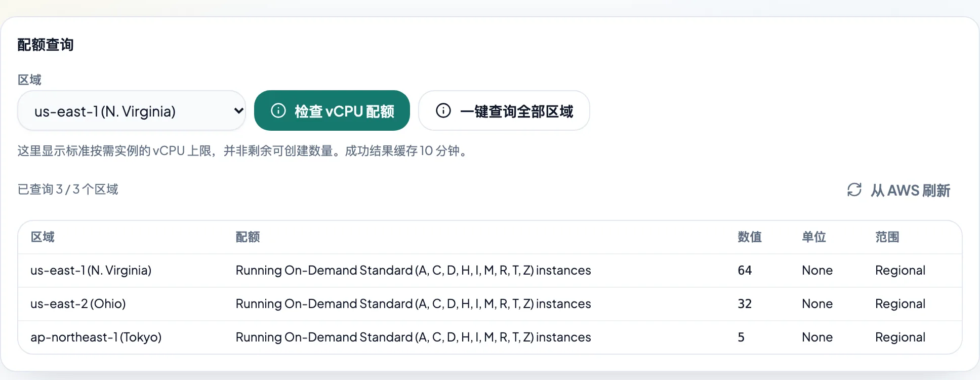Click the 单位 column header
The image size is (980, 380).
click(814, 237)
